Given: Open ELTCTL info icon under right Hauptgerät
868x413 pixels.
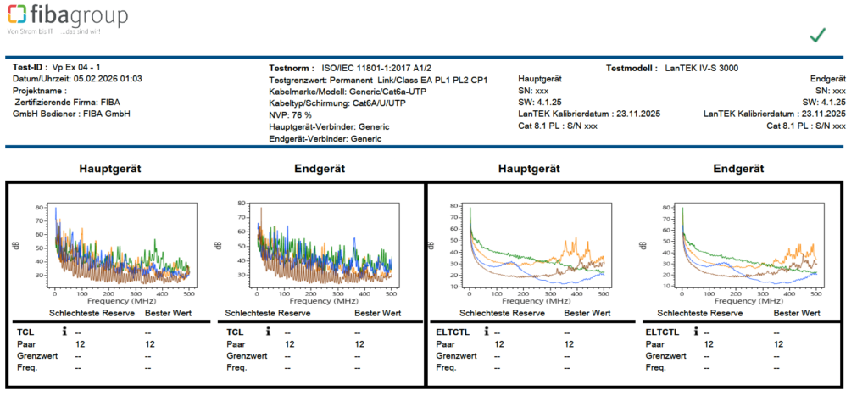Looking at the screenshot, I should [x=487, y=332].
